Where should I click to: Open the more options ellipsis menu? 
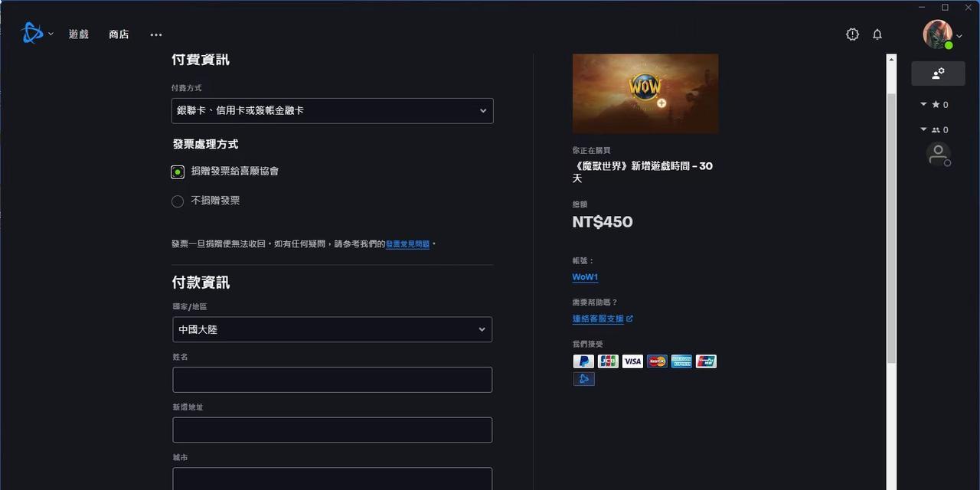[x=156, y=34]
